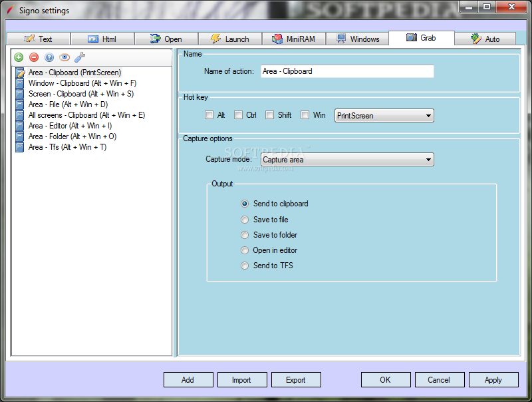Viewport: 532px width, 402px height.
Task: Select the Send to TFS output option
Action: 245,266
